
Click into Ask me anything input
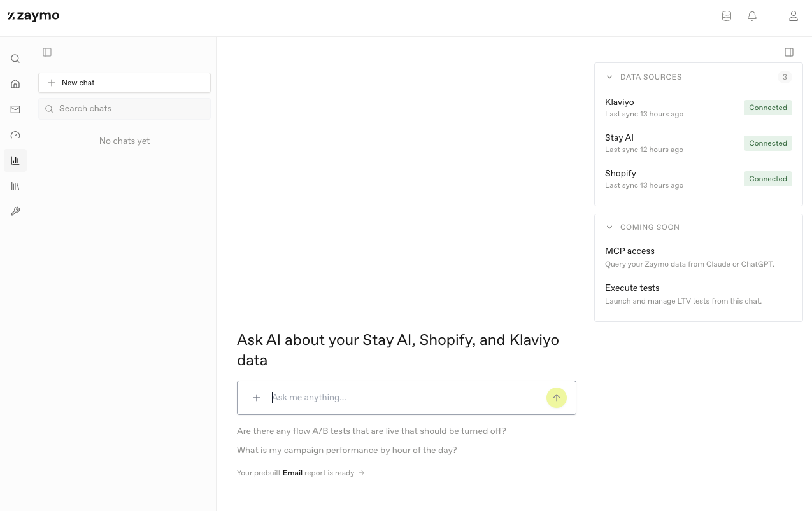pos(405,398)
